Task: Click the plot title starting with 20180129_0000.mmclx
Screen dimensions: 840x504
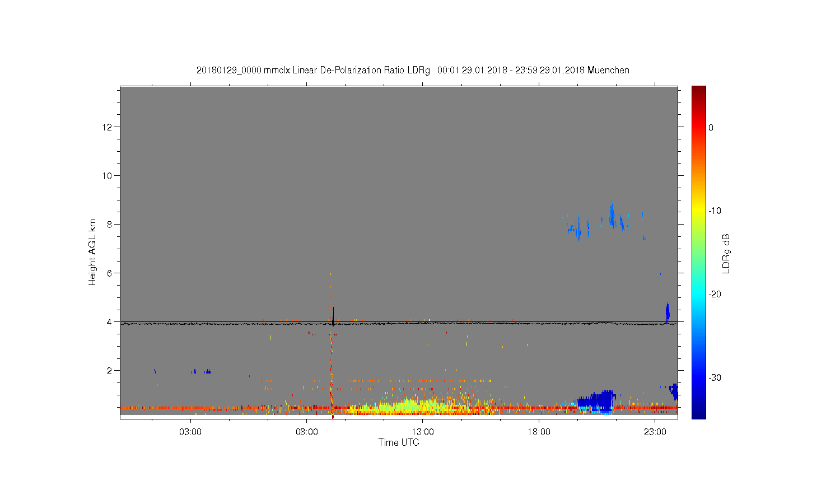Action: [x=413, y=71]
